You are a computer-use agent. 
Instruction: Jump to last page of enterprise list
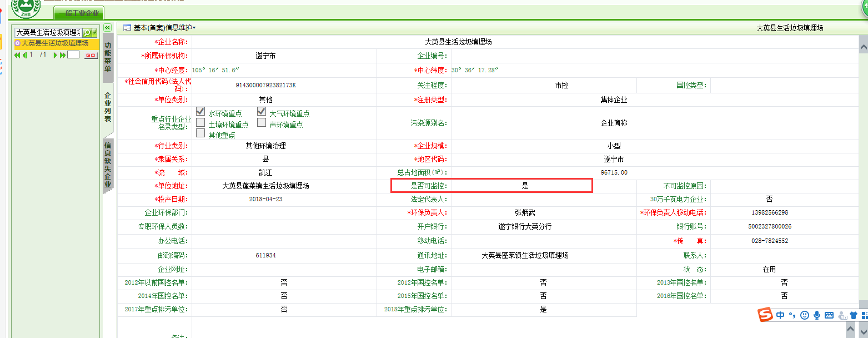[63, 55]
